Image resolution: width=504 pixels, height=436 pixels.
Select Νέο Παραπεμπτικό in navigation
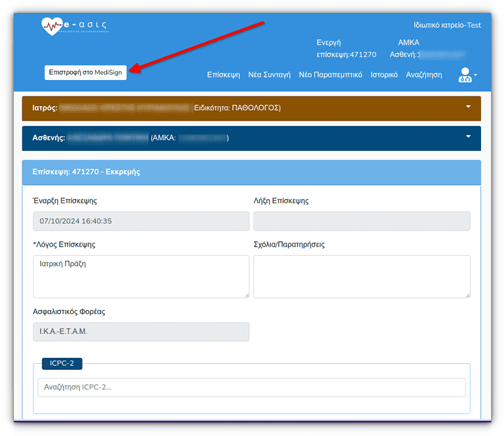pos(330,75)
